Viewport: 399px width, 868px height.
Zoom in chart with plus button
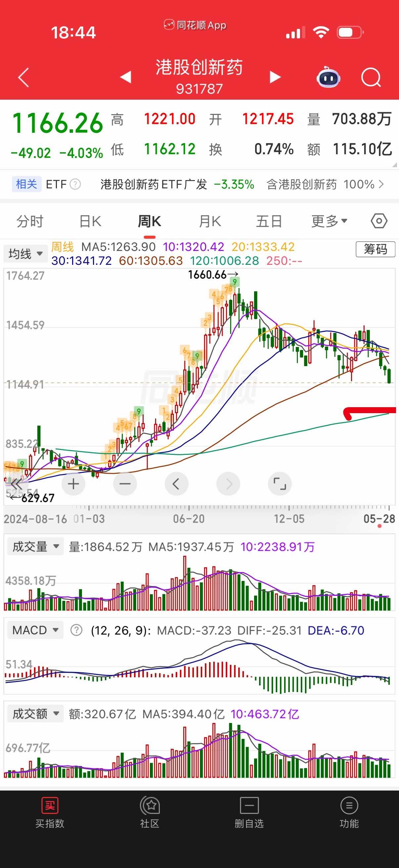click(x=73, y=484)
